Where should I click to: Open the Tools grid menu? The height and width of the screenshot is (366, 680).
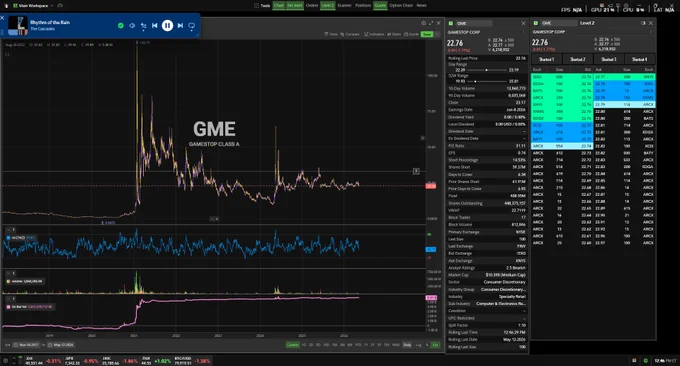point(262,6)
